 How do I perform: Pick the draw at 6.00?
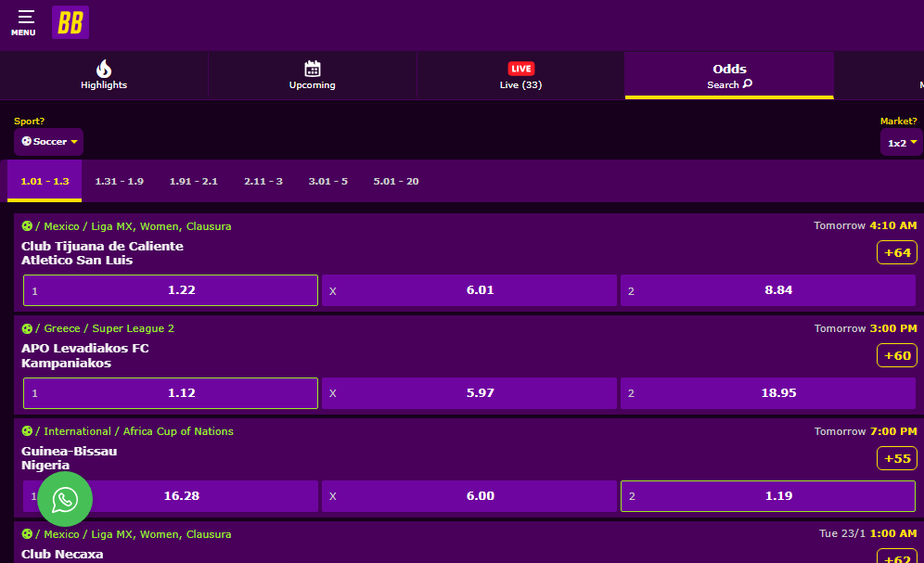469,496
